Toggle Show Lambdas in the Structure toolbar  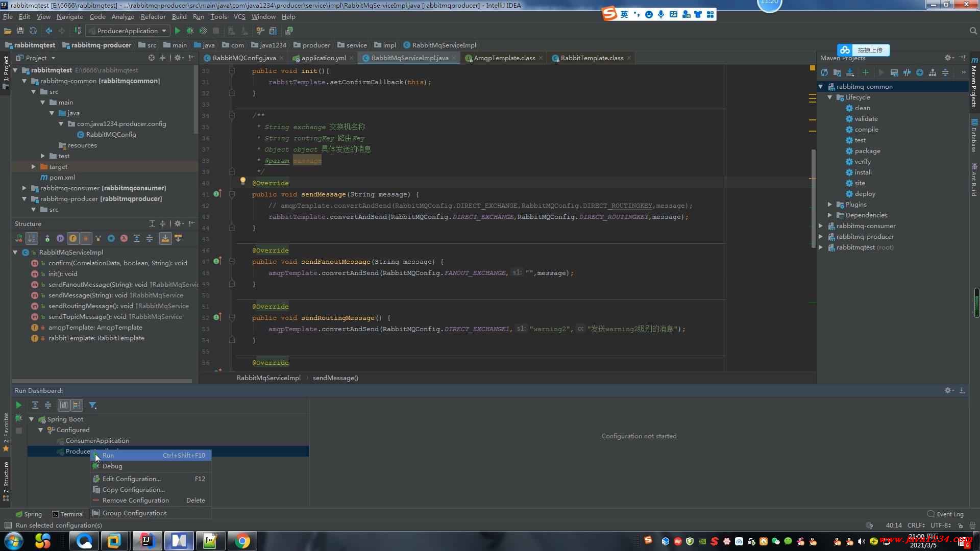point(124,238)
